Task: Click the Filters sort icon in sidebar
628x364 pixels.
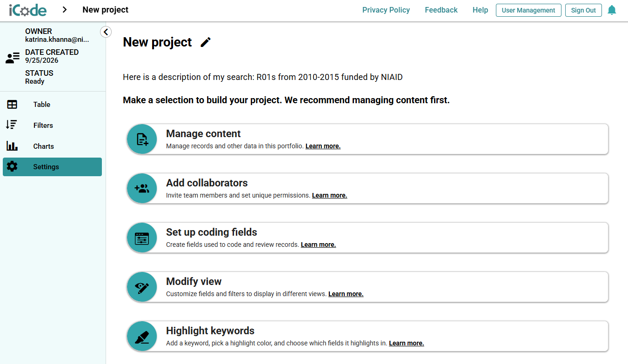Action: 12,125
